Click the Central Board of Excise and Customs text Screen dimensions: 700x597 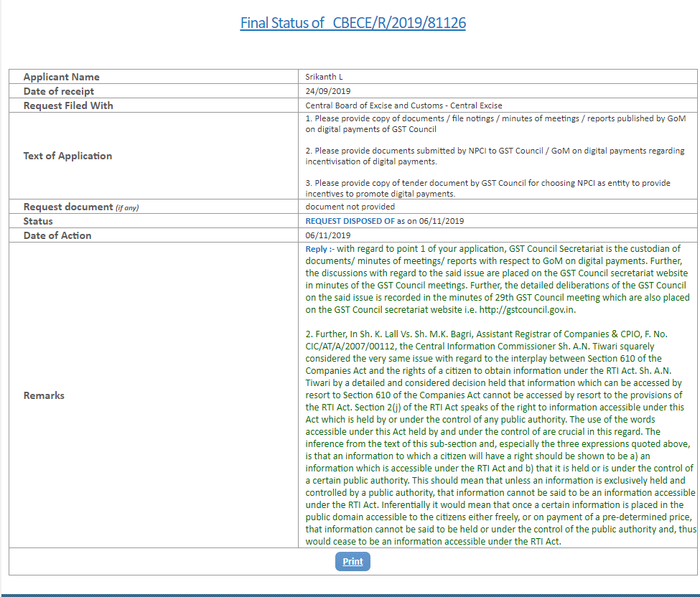click(x=403, y=105)
